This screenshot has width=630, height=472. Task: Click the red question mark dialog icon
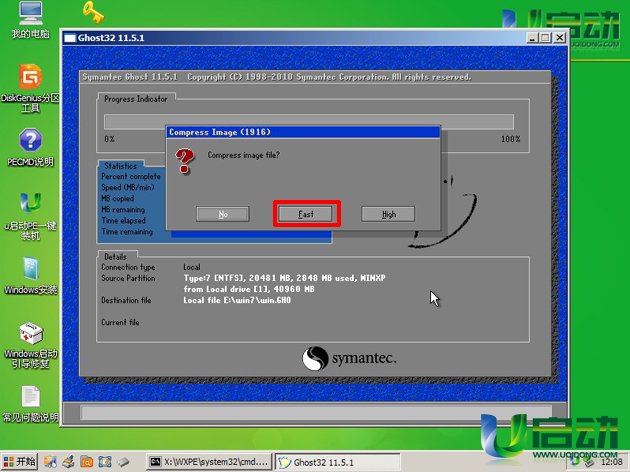[x=185, y=161]
